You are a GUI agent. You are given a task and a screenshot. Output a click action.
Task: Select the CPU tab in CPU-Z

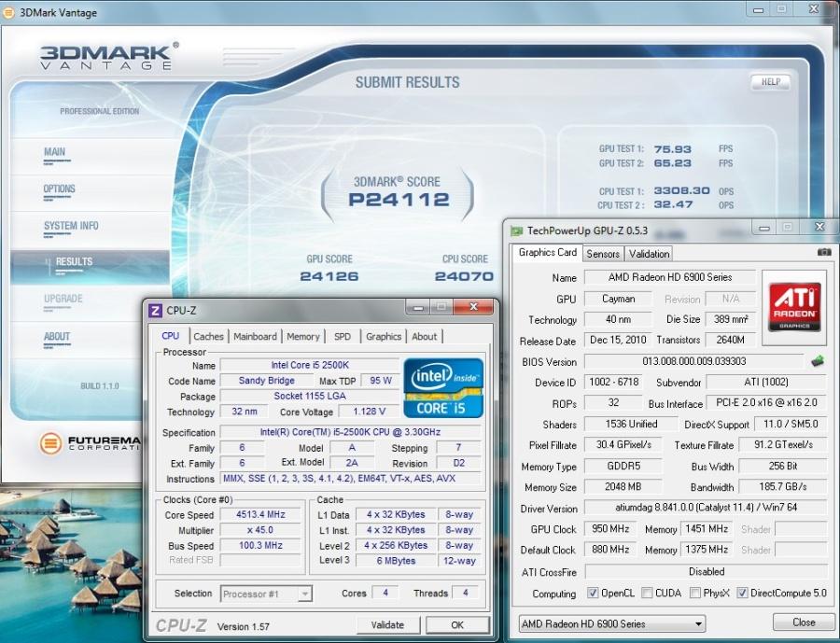point(171,336)
